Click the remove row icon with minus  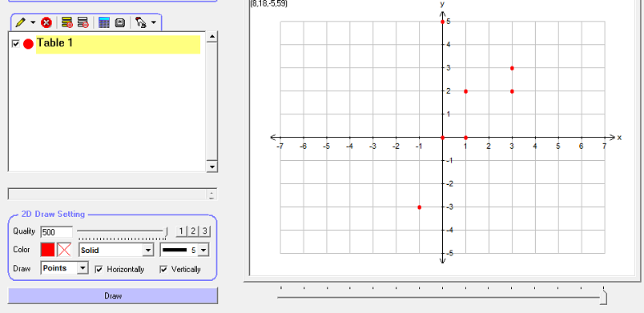click(83, 22)
